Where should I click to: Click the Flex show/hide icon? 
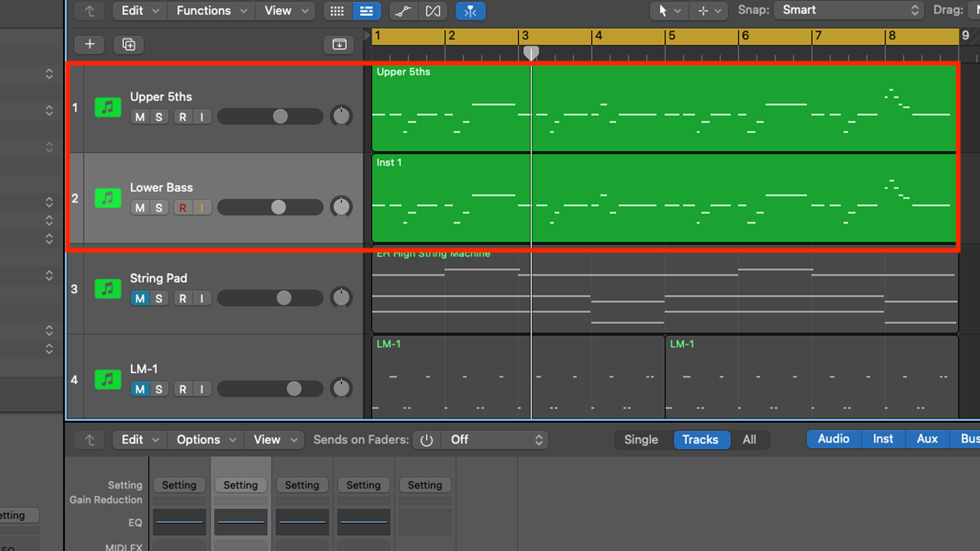[433, 11]
